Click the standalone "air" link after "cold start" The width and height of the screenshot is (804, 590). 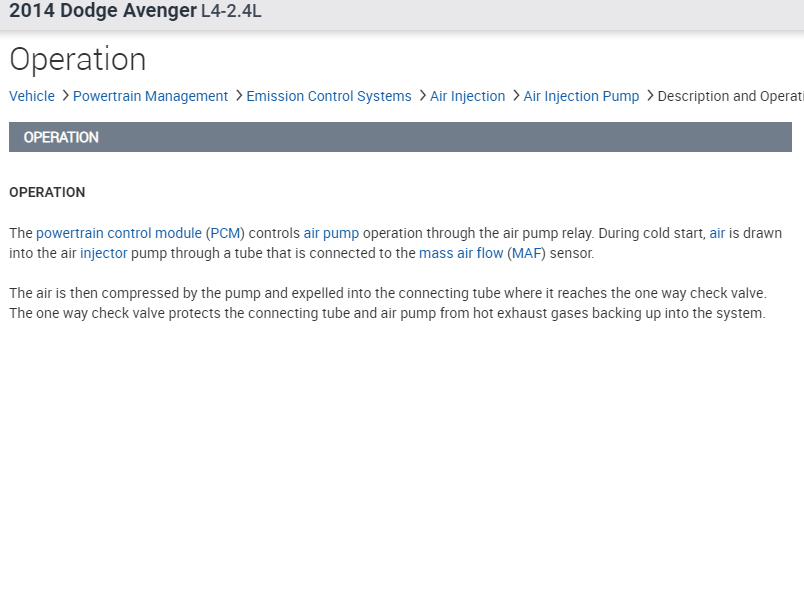coord(717,233)
